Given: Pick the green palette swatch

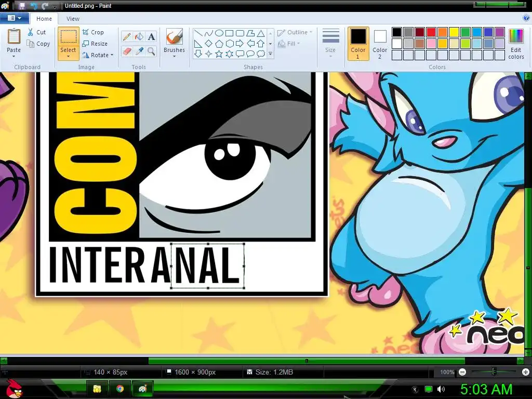Looking at the screenshot, I should pyautogui.click(x=465, y=32).
